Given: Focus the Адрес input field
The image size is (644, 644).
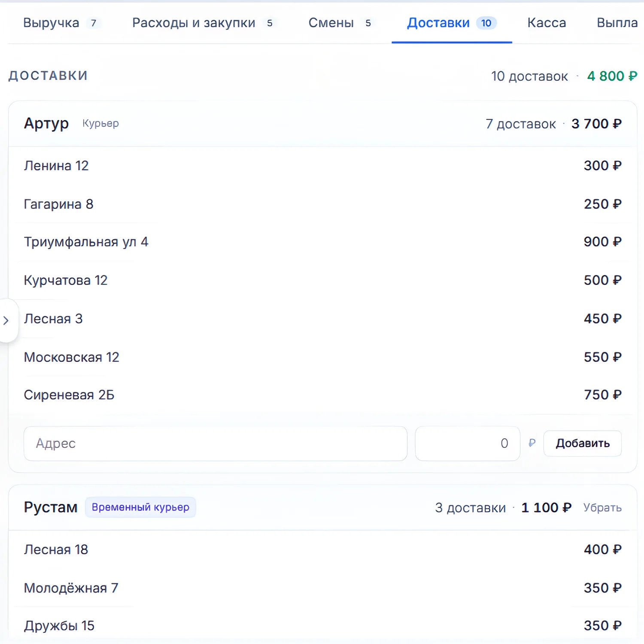Looking at the screenshot, I should [x=216, y=444].
